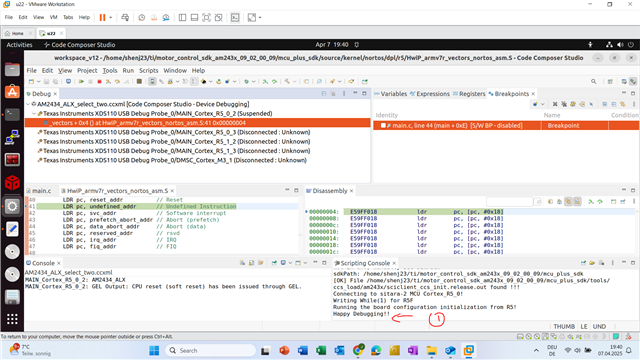Switch to the Expressions tab

point(430,93)
